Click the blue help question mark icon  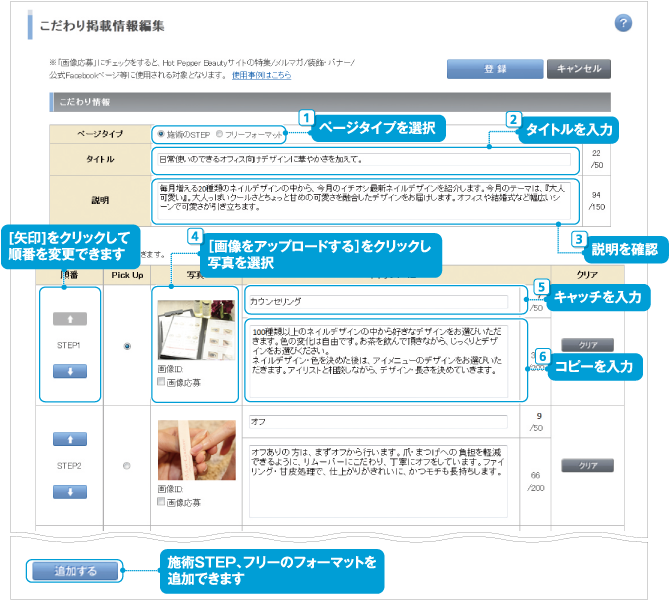(622, 23)
